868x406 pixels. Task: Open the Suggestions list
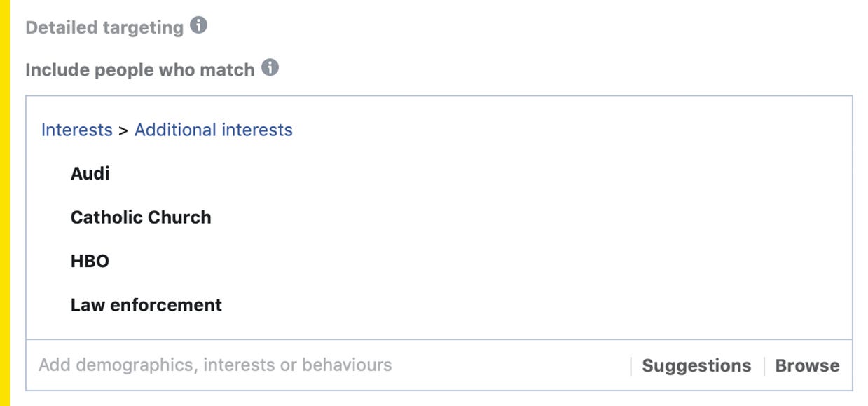click(696, 365)
